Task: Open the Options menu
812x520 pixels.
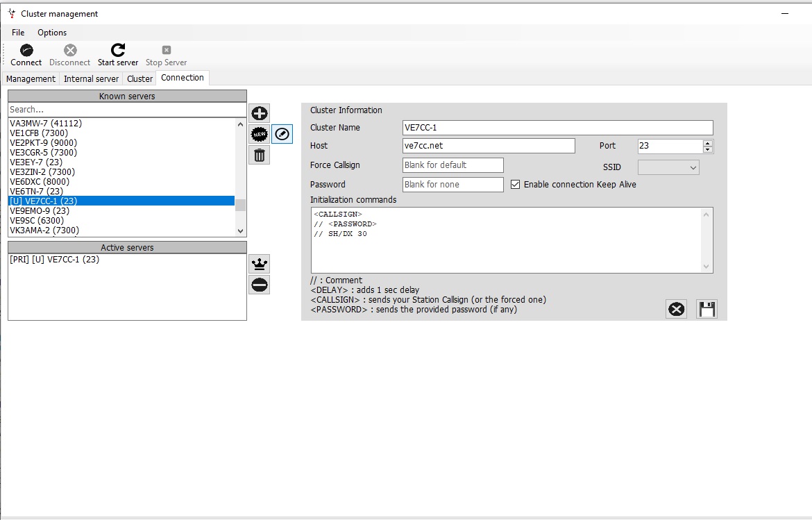Action: pos(52,33)
